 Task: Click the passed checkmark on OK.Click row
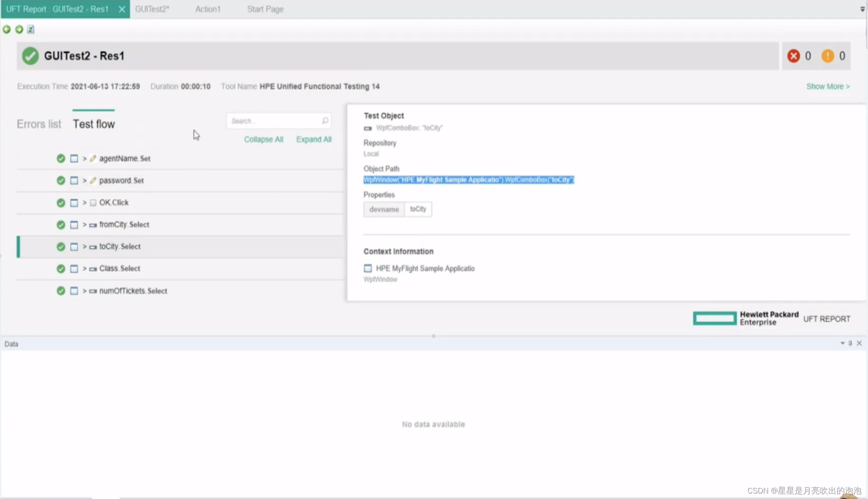(61, 203)
